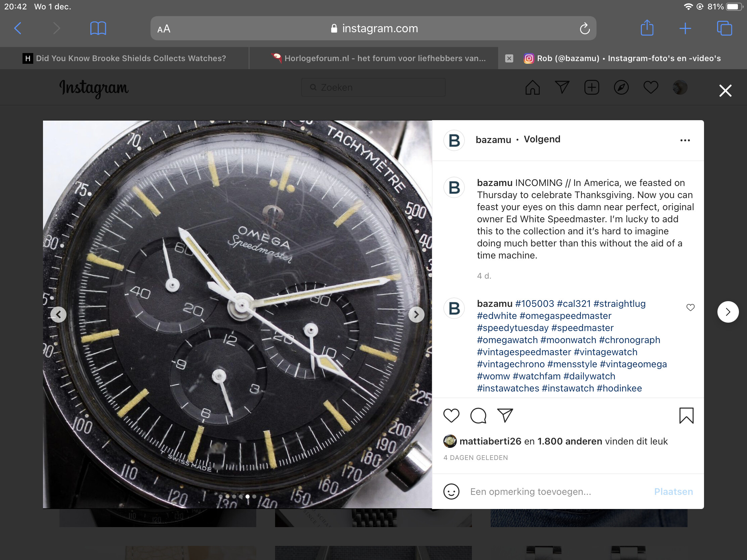Open the emoji picker for comments
The height and width of the screenshot is (560, 747).
(451, 492)
